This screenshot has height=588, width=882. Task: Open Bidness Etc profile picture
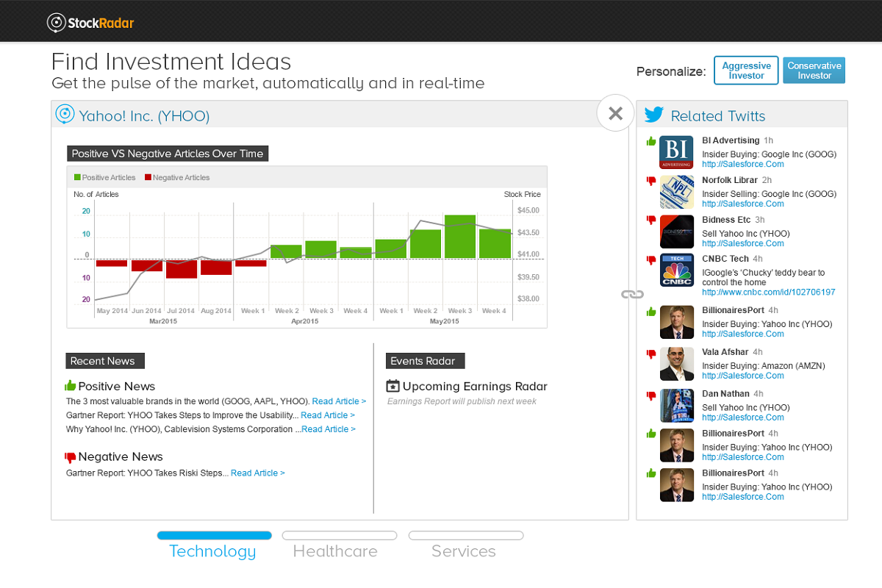676,232
